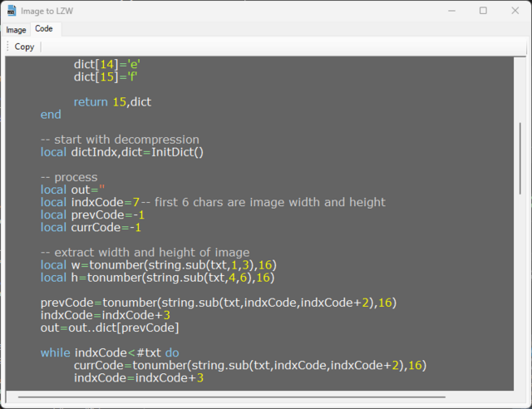Click the line "out=out..dict[prevCode]"

tap(110, 328)
